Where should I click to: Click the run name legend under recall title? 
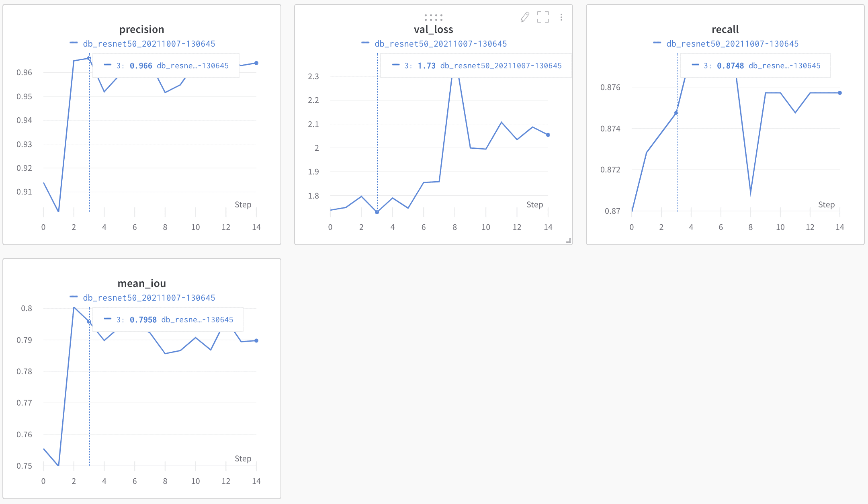tap(732, 44)
